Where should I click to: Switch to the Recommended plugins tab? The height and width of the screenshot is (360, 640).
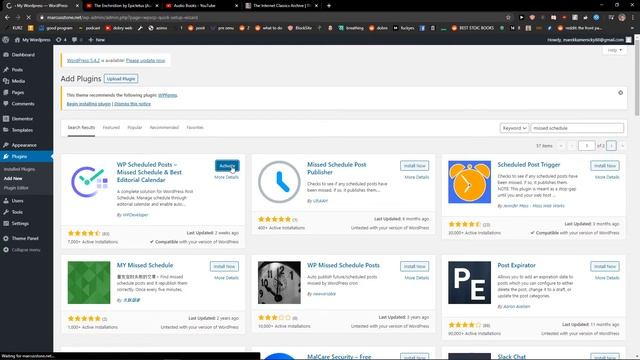pyautogui.click(x=164, y=128)
